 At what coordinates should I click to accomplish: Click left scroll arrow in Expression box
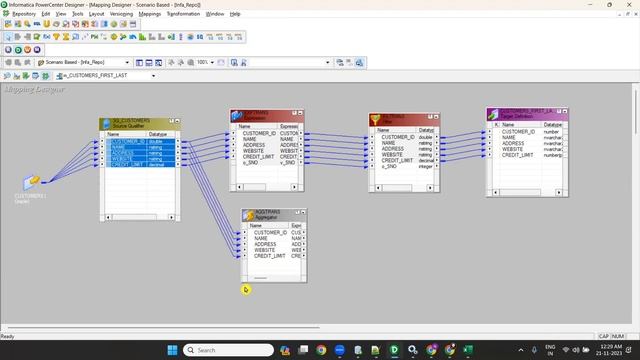(x=240, y=187)
